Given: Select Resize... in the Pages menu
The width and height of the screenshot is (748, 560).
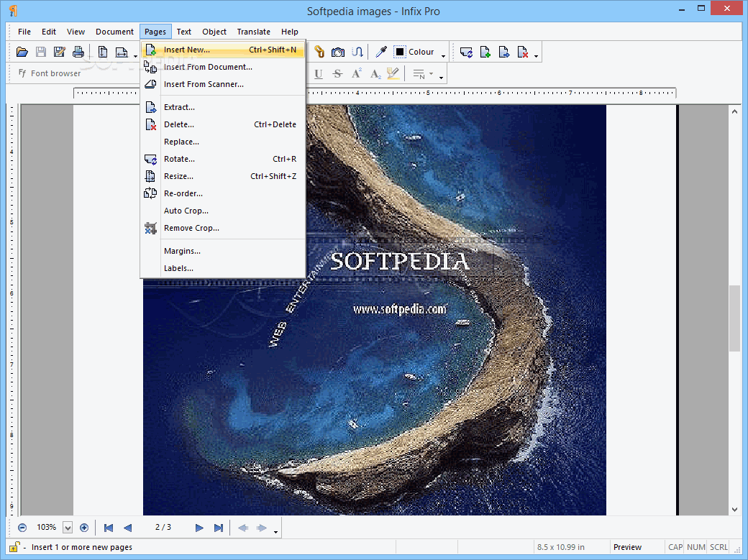Looking at the screenshot, I should (x=223, y=176).
